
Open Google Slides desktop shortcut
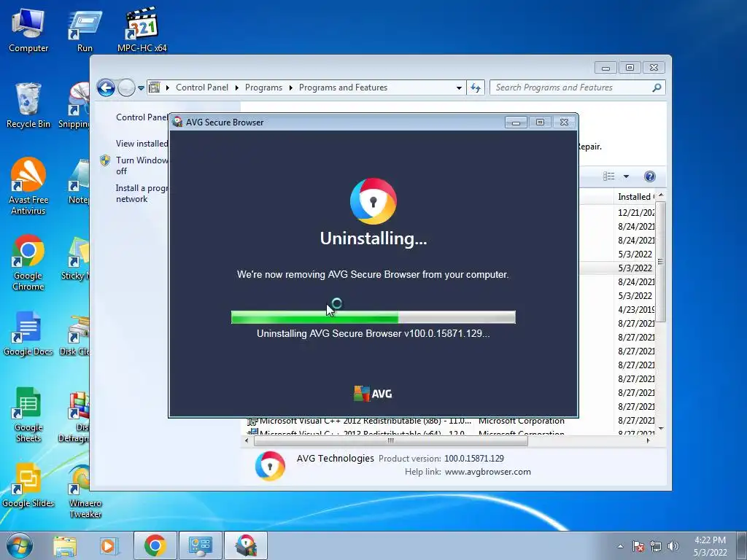click(x=28, y=485)
